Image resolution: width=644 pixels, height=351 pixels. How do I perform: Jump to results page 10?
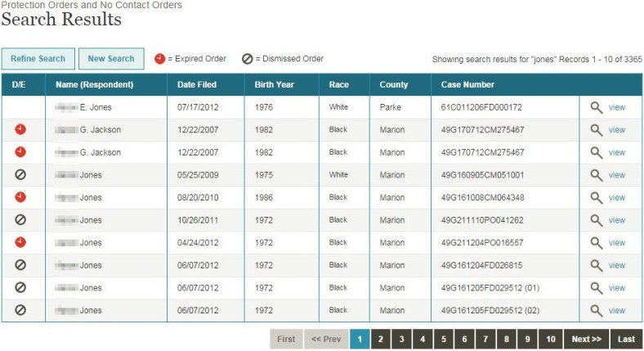point(551,340)
